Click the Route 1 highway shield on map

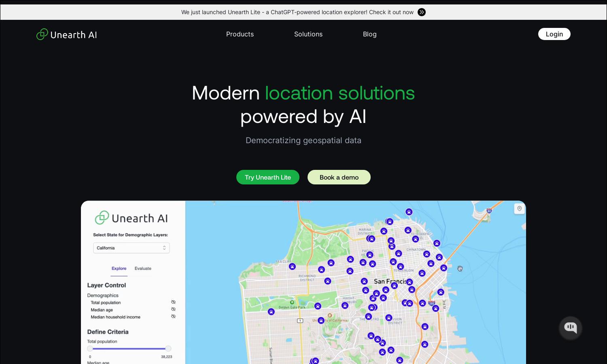(300, 321)
